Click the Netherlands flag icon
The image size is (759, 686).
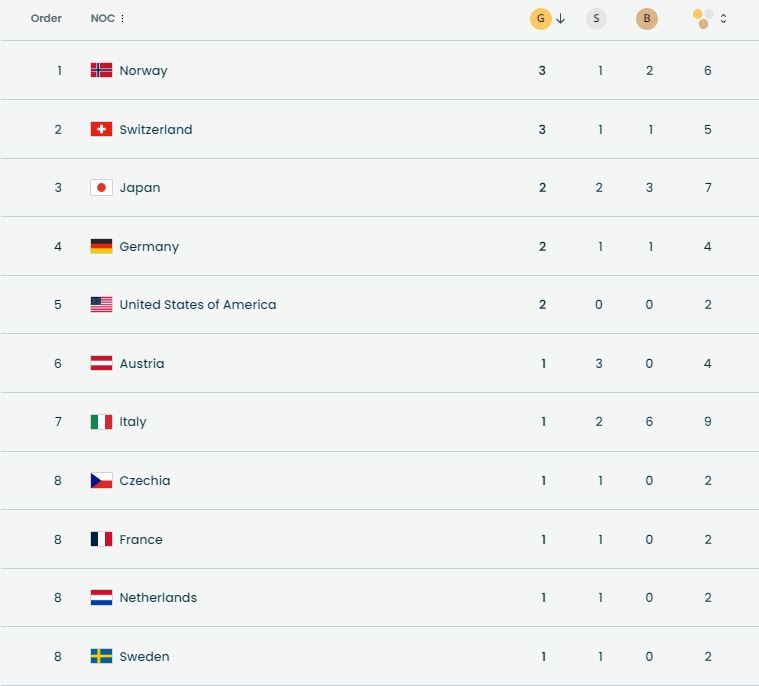pyautogui.click(x=101, y=598)
